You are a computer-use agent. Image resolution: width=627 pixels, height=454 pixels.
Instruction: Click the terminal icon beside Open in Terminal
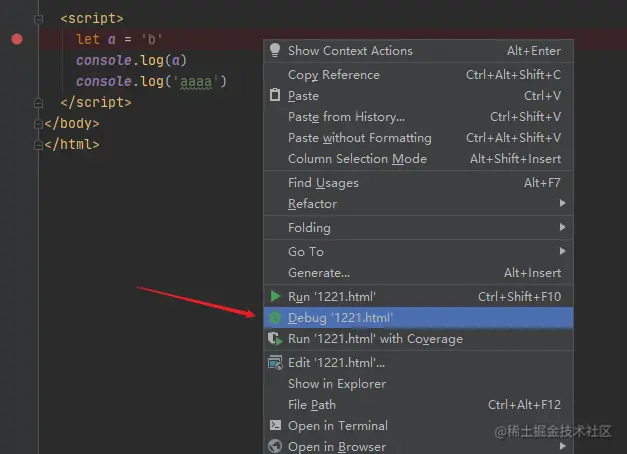(275, 425)
